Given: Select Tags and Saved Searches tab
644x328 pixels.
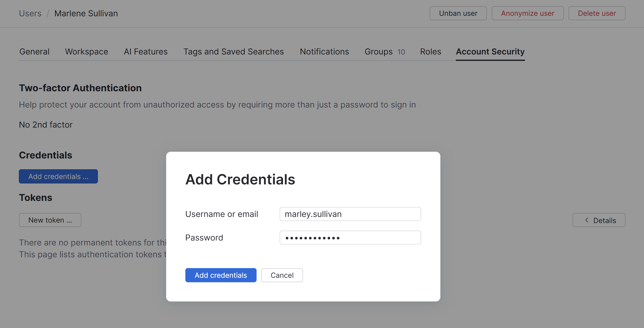Looking at the screenshot, I should click(x=233, y=51).
